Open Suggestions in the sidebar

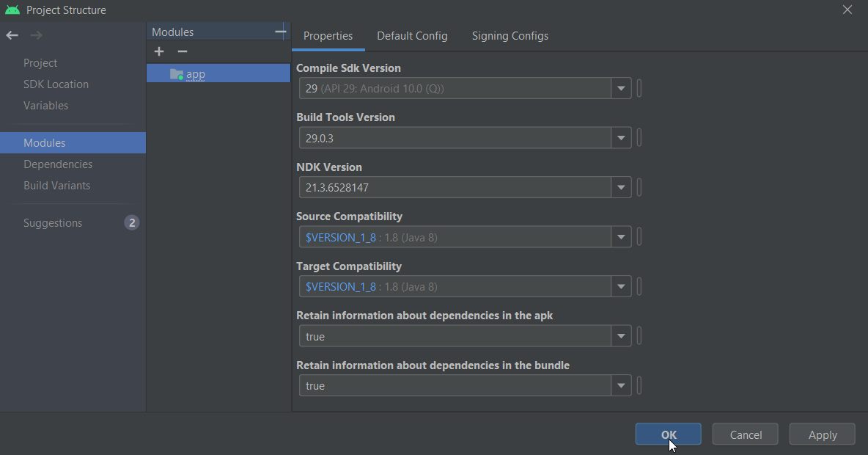[53, 223]
